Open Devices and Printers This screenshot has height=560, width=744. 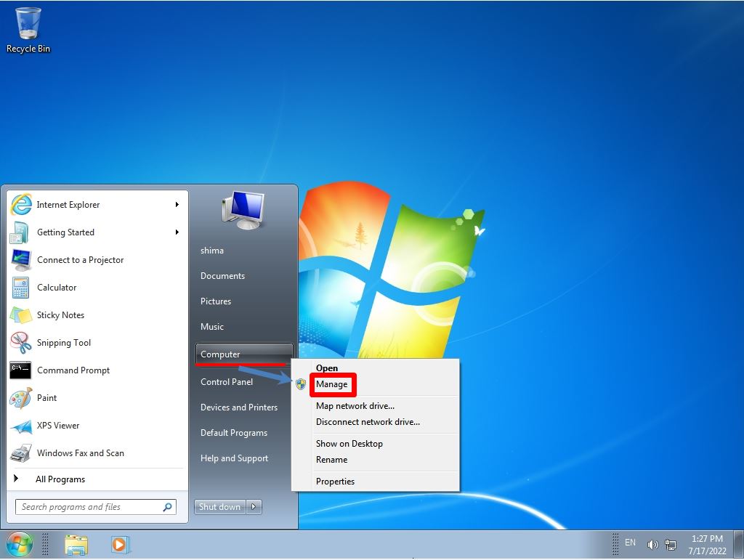click(239, 407)
